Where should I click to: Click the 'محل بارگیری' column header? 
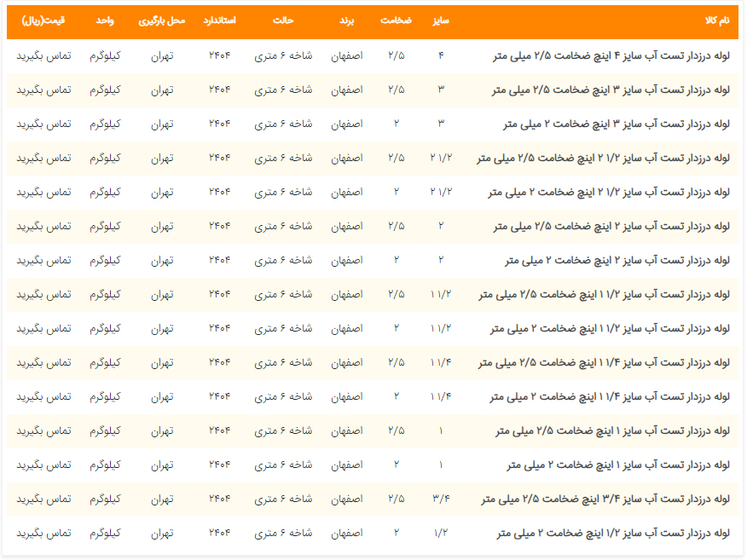coord(162,20)
